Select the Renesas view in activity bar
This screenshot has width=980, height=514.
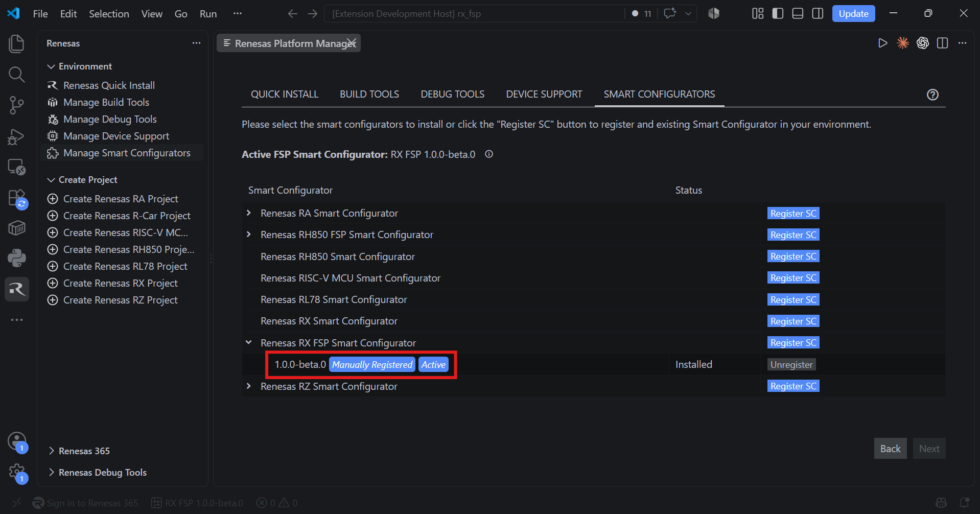[16, 289]
